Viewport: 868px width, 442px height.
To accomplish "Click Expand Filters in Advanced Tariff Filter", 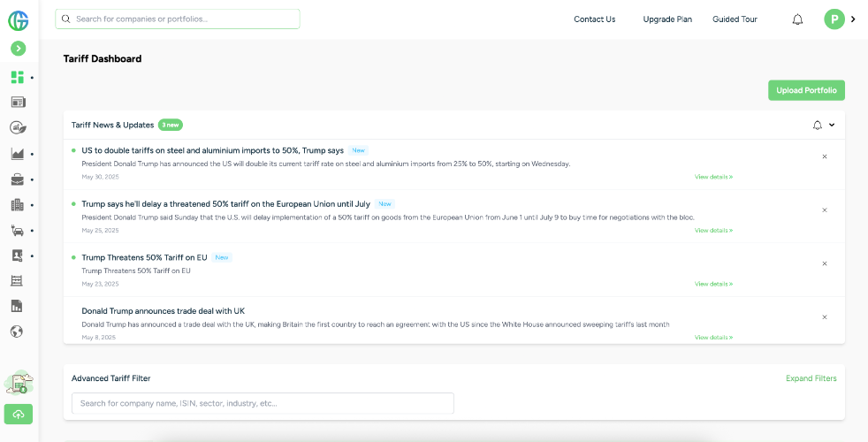I will (811, 379).
